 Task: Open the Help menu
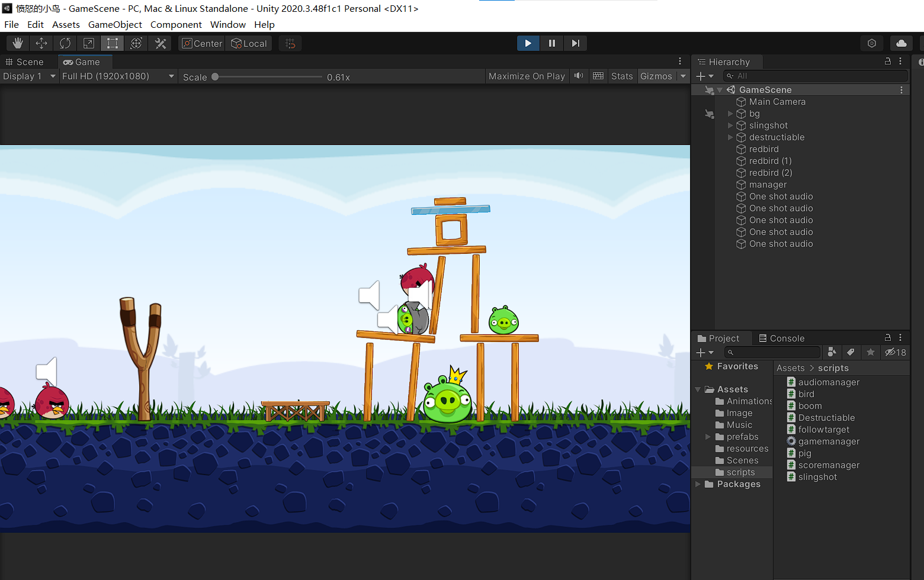tap(264, 24)
